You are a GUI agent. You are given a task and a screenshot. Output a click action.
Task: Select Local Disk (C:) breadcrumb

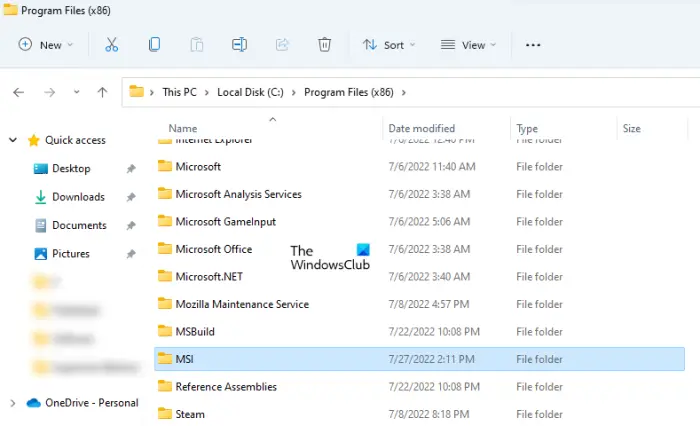pyautogui.click(x=250, y=92)
